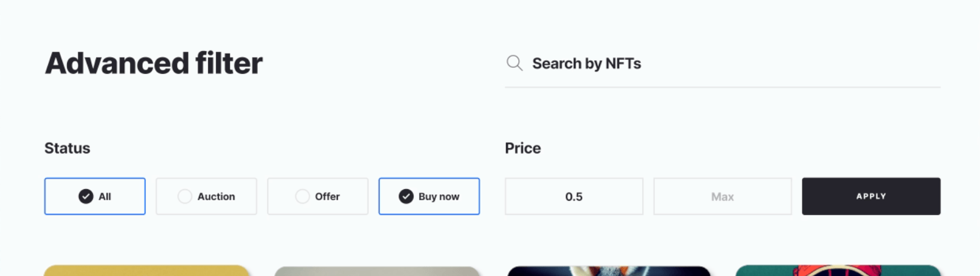Disable the Buy now label text

tap(439, 197)
